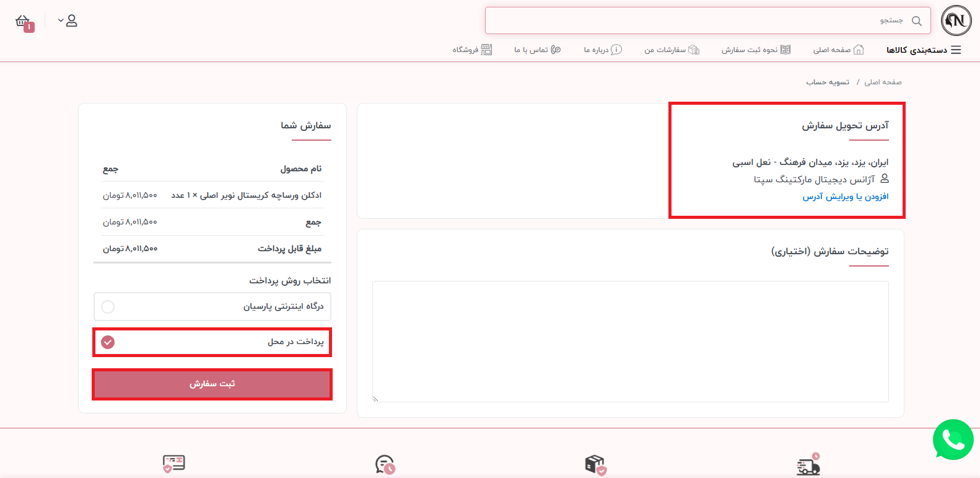Click the icon beside نحوه ثبت سفارش
The image size is (980, 478).
click(x=785, y=50)
